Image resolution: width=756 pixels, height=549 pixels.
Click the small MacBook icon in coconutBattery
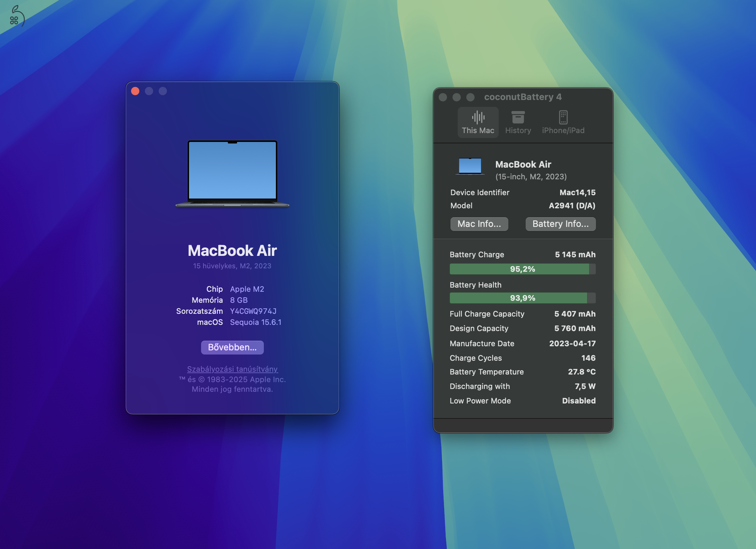(470, 167)
